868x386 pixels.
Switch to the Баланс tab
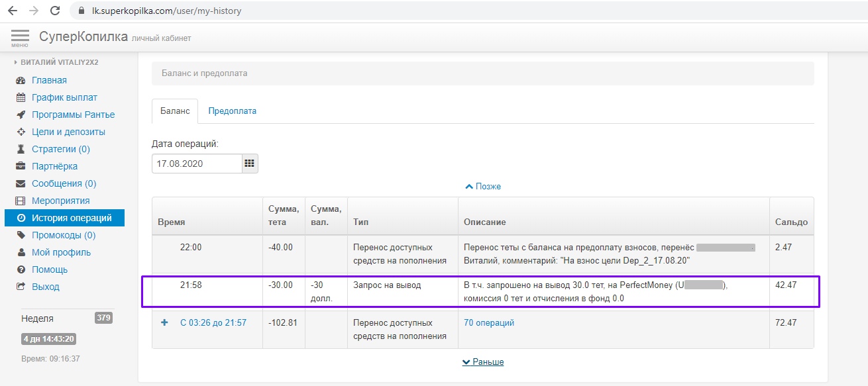click(x=175, y=111)
